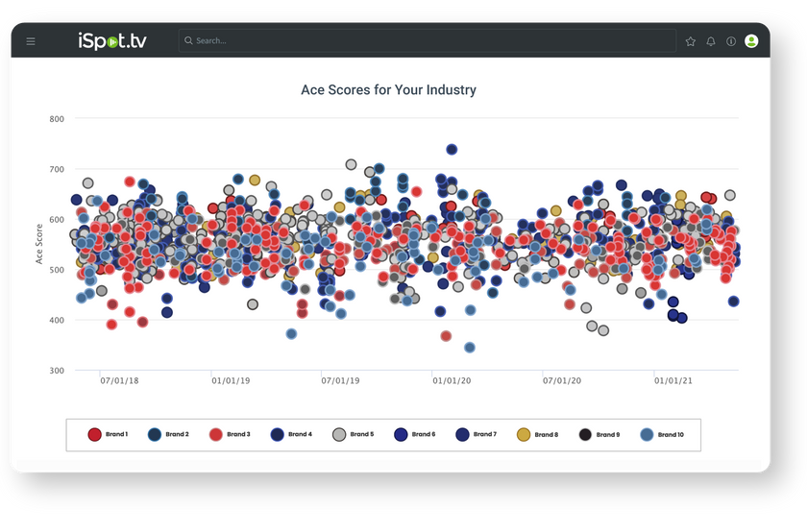
Task: Click the iSpot.tv logo
Action: coord(111,40)
